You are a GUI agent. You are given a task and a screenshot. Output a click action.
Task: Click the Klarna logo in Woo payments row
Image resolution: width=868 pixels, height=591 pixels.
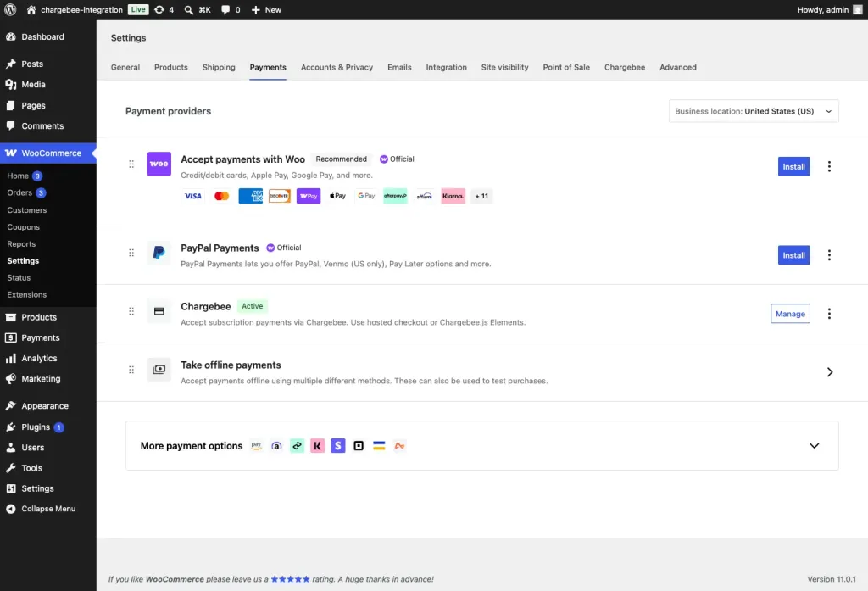tap(453, 196)
